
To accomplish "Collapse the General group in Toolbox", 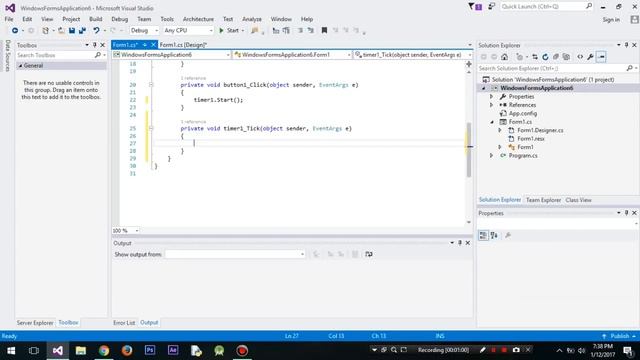I will pyautogui.click(x=20, y=66).
